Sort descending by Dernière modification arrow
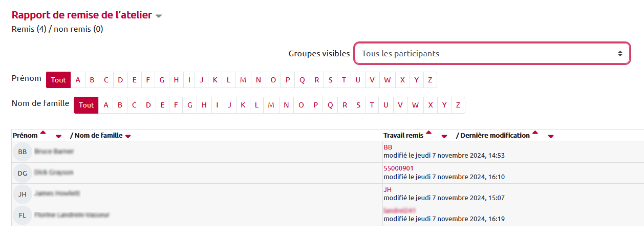 (x=551, y=137)
